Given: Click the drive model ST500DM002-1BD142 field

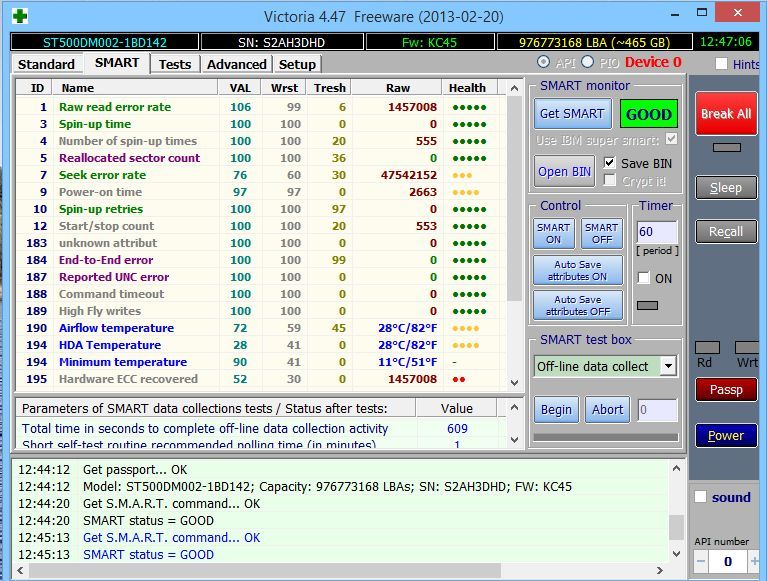Looking at the screenshot, I should coord(105,42).
